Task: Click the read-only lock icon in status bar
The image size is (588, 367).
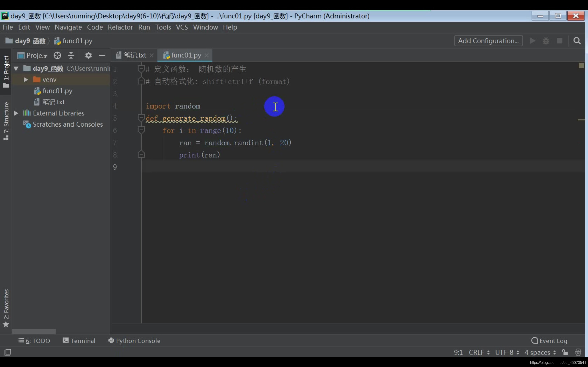Action: tap(565, 352)
